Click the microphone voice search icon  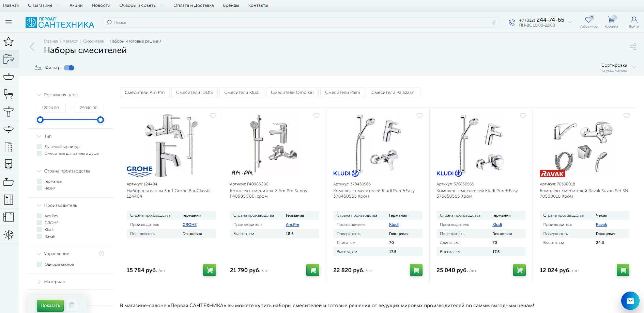494,22
